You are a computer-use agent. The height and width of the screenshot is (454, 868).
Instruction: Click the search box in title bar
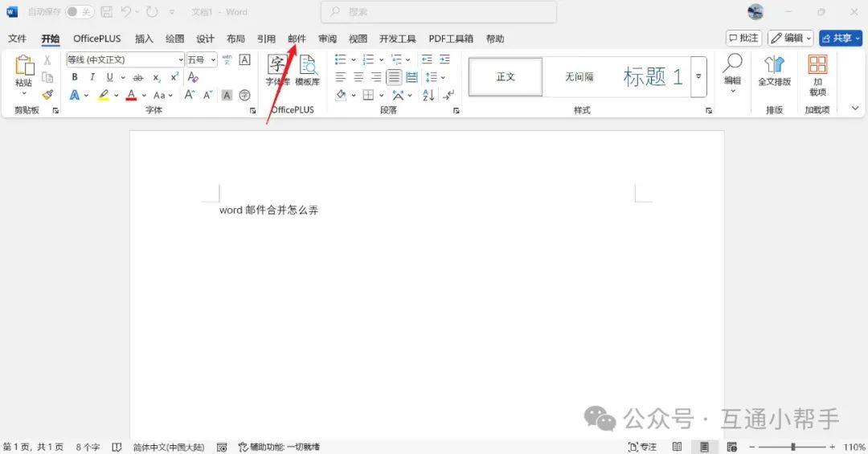click(439, 11)
